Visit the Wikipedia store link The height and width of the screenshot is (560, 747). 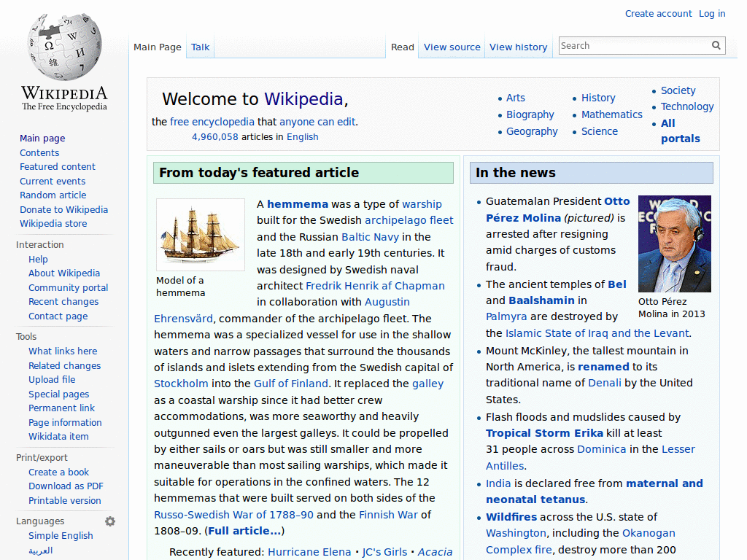click(x=53, y=223)
